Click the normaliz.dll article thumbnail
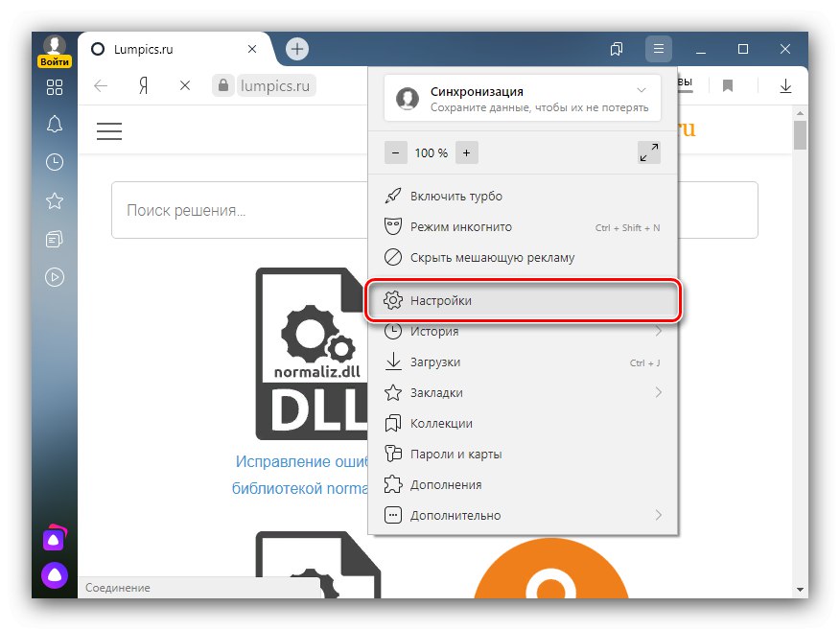 [312, 354]
